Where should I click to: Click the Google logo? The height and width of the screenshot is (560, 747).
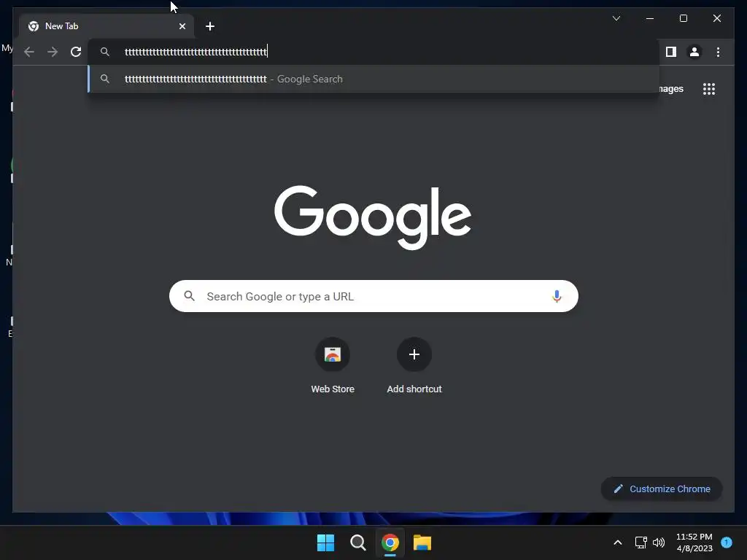(x=373, y=217)
